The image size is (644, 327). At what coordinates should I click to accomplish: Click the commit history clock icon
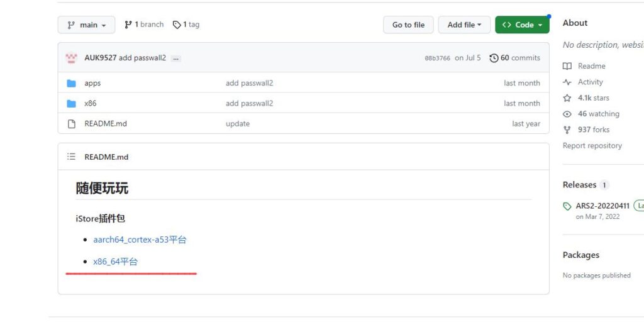494,58
